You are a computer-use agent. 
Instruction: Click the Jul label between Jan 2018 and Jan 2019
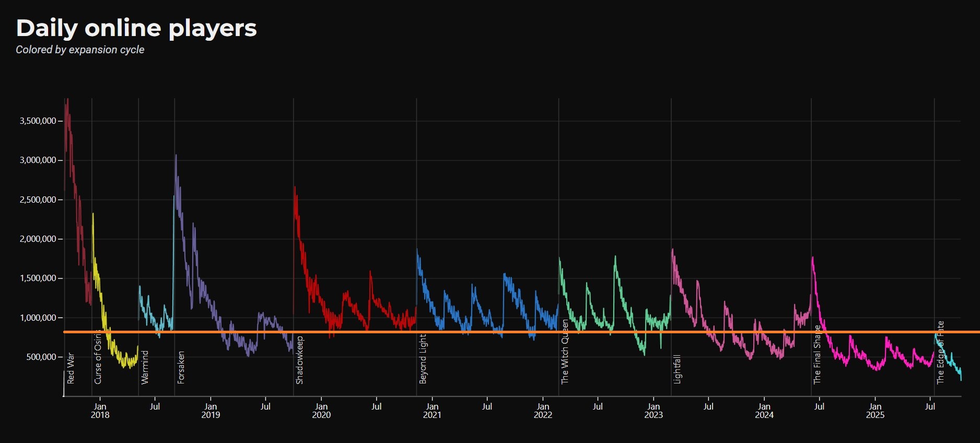click(155, 406)
